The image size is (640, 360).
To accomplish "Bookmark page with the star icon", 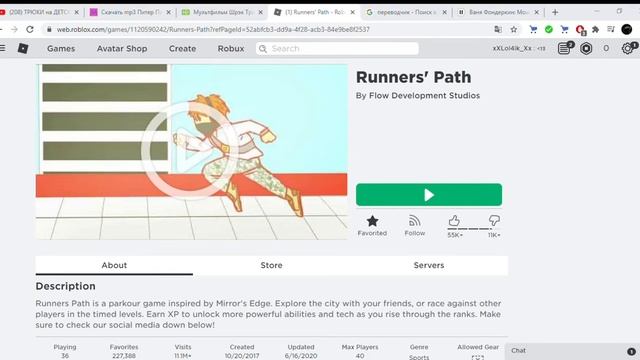I will point(514,29).
